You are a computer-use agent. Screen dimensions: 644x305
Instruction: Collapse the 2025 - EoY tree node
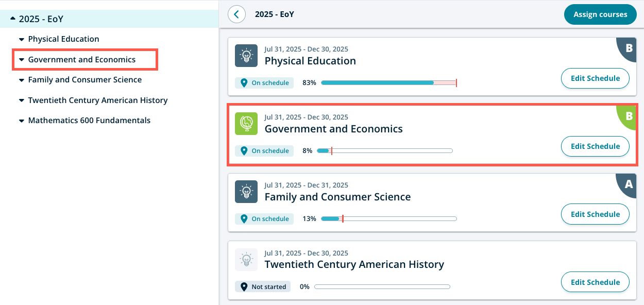click(13, 19)
